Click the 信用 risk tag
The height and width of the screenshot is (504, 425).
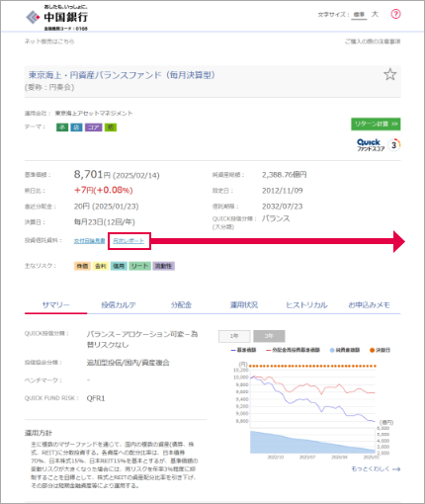point(119,266)
